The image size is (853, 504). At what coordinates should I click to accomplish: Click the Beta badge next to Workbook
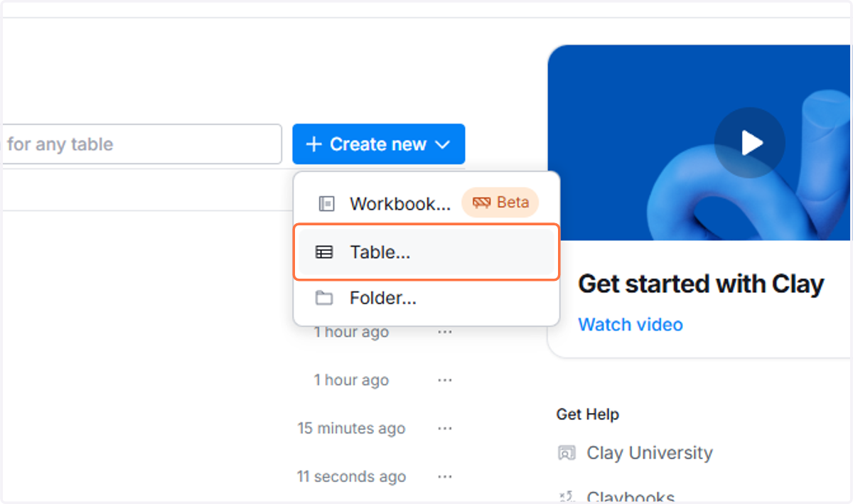pyautogui.click(x=500, y=203)
